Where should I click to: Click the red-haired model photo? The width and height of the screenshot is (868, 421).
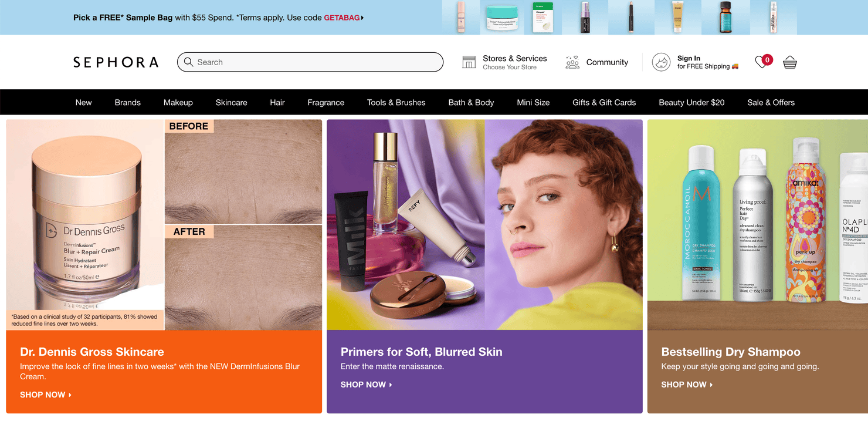564,225
